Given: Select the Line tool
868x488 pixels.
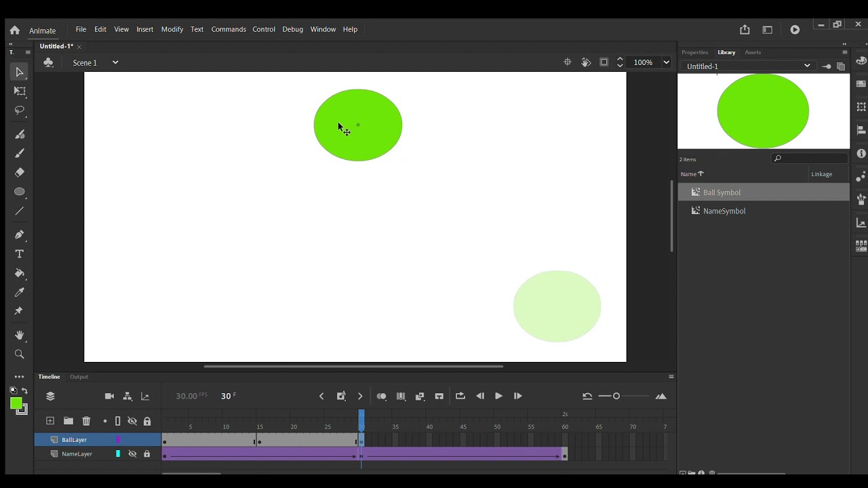Looking at the screenshot, I should coord(20,211).
